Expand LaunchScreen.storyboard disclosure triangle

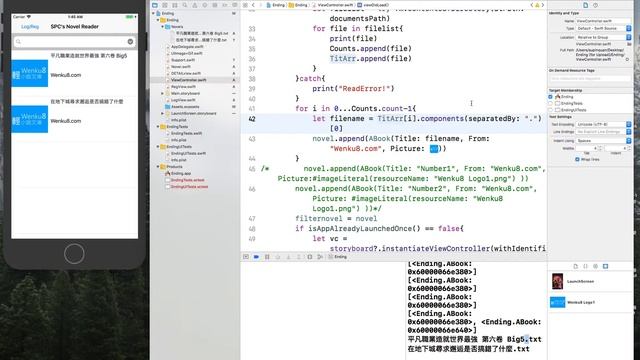pos(162,113)
